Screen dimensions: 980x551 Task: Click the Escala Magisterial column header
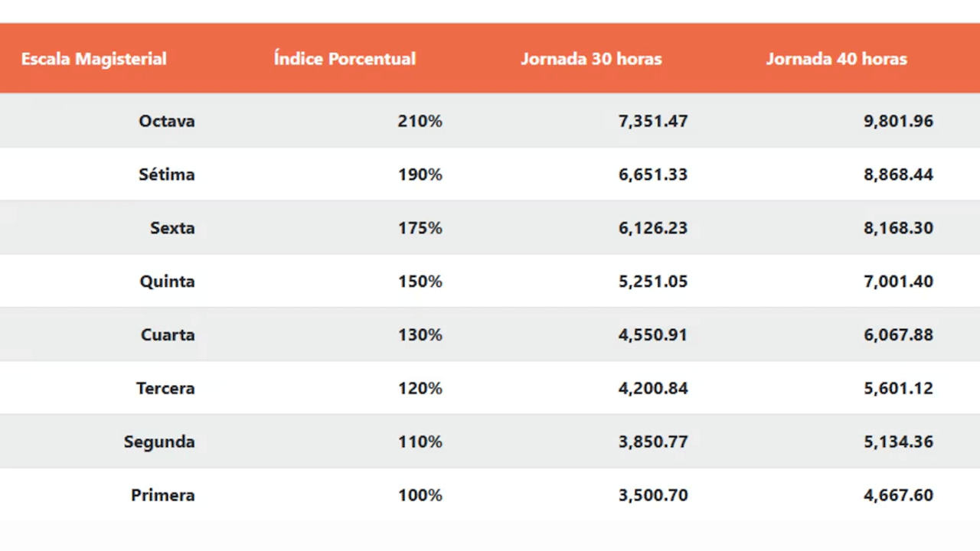[x=93, y=59]
